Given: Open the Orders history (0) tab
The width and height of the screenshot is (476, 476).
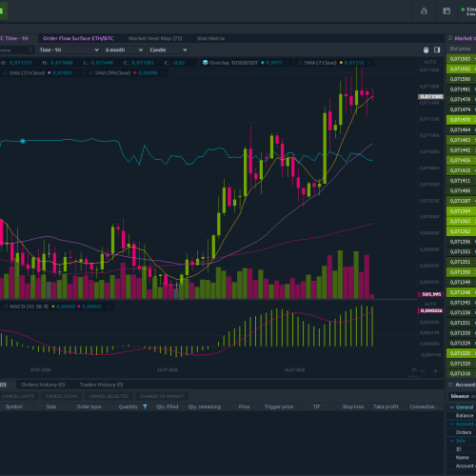Looking at the screenshot, I should (x=43, y=385).
